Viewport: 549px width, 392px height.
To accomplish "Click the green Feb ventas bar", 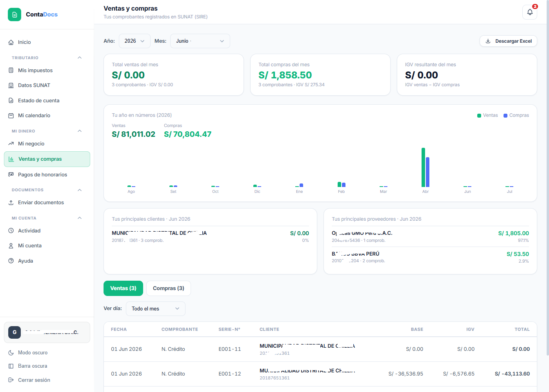I will [x=339, y=184].
